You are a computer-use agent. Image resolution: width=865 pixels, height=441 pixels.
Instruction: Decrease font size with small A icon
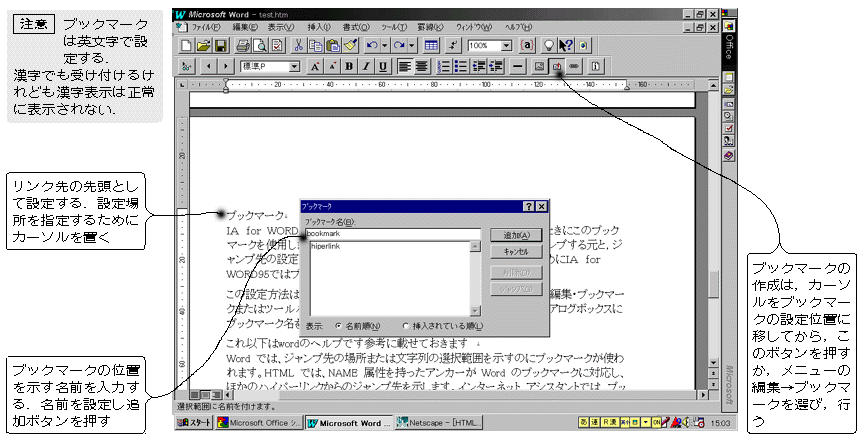[332, 67]
